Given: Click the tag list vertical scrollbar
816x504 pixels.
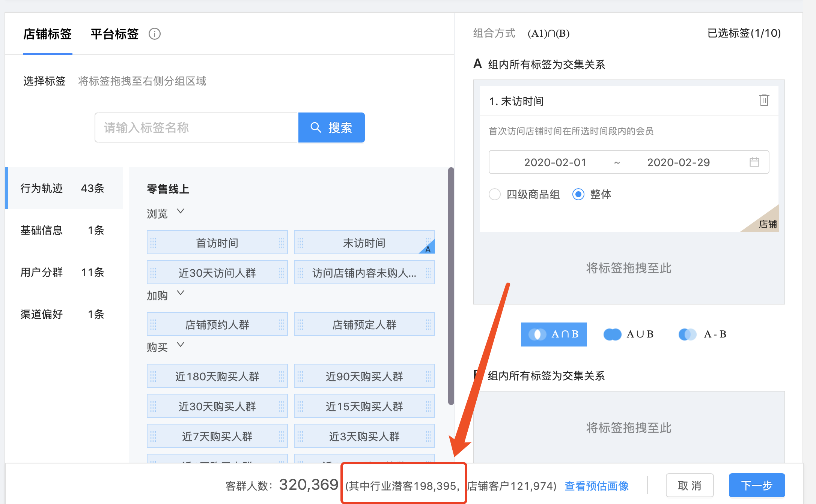Looking at the screenshot, I should click(451, 286).
